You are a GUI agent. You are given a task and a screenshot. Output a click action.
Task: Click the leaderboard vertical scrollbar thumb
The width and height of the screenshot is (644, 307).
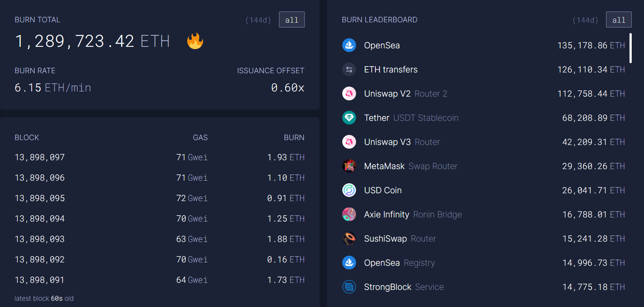631,48
